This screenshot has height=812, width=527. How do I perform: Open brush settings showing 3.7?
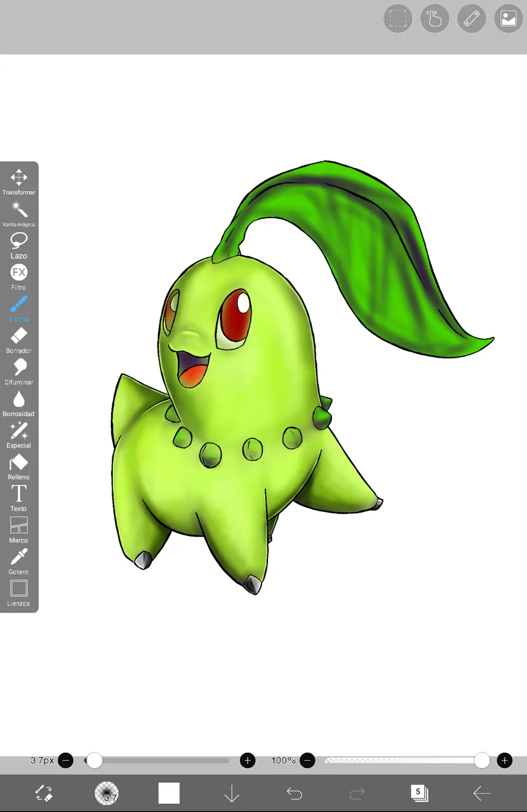point(107,793)
